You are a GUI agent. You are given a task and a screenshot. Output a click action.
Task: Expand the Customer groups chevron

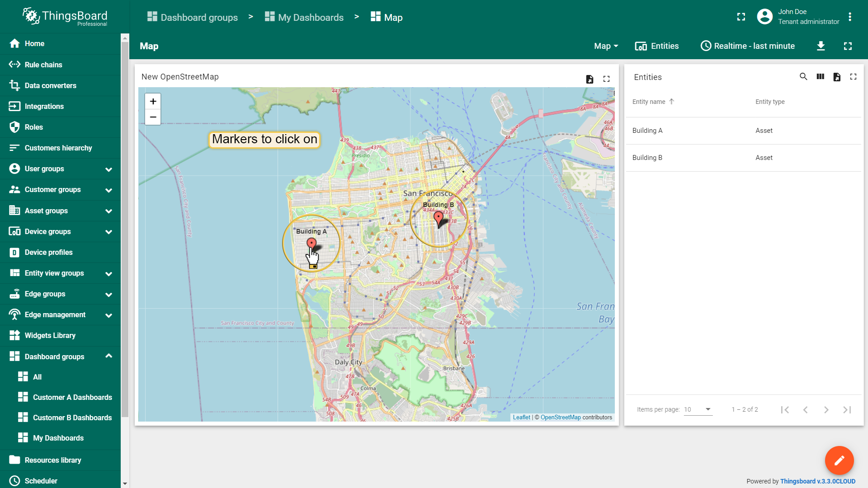(x=108, y=190)
